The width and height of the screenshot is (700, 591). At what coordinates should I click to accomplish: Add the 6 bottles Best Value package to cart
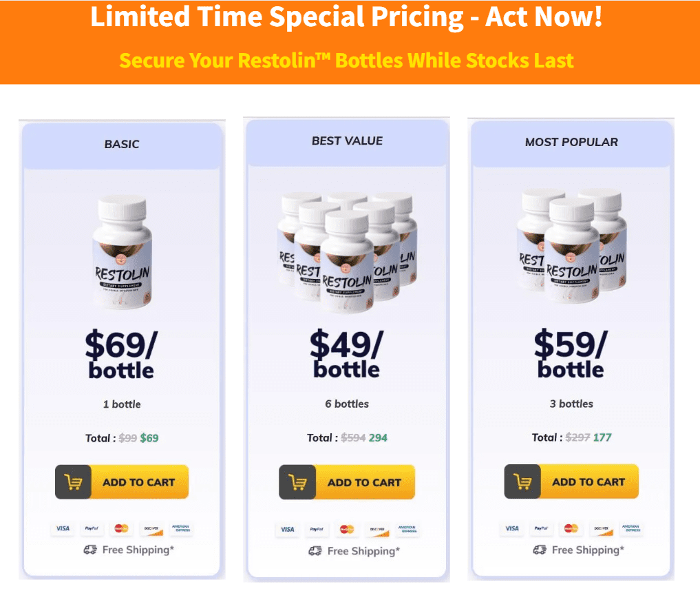(347, 482)
